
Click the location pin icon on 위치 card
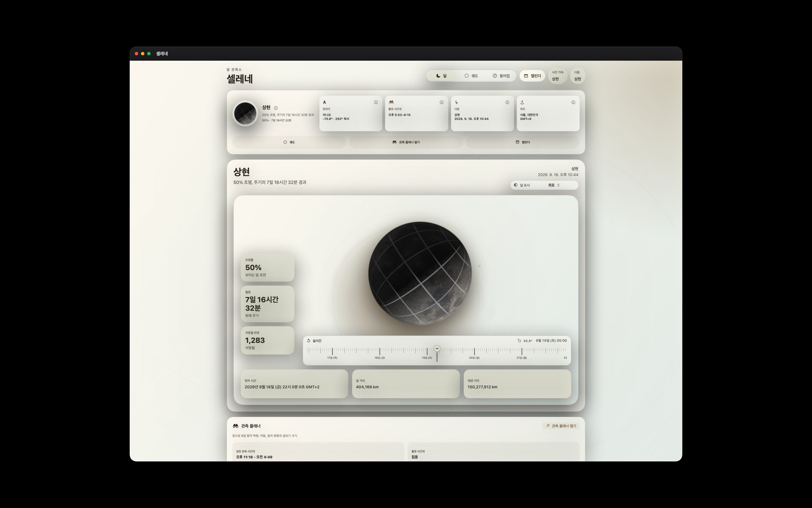point(522,102)
